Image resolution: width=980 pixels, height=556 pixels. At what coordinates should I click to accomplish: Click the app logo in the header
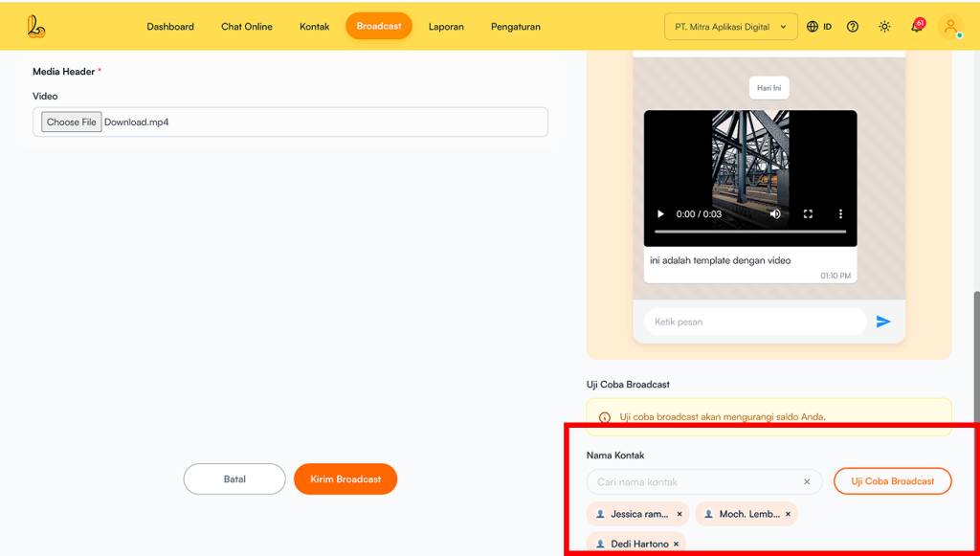point(36,27)
